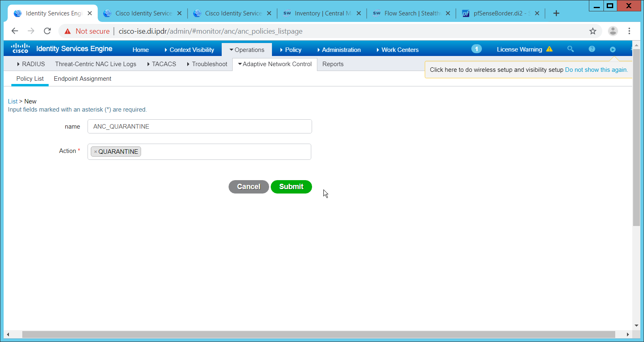The image size is (644, 342).
Task: Submit the new ANC policy
Action: 291,187
